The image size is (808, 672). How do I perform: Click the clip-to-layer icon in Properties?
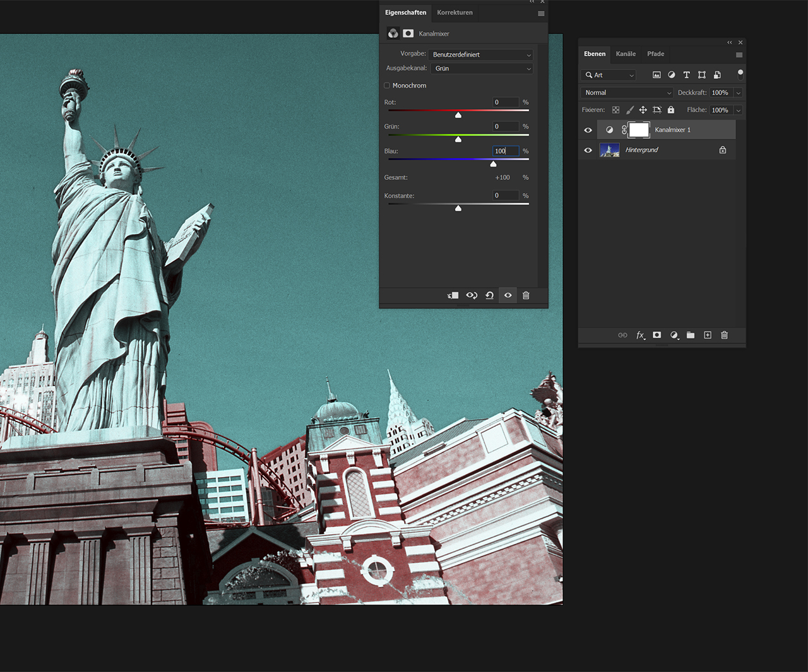pyautogui.click(x=453, y=295)
